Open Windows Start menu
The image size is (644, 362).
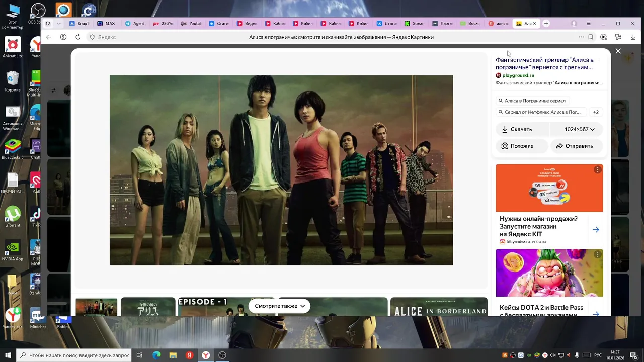pos(8,355)
